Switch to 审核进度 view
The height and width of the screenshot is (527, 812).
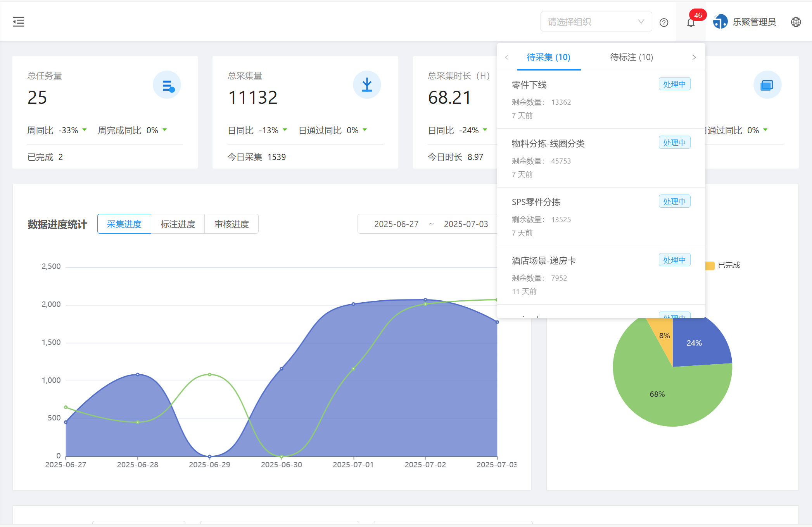pyautogui.click(x=232, y=224)
